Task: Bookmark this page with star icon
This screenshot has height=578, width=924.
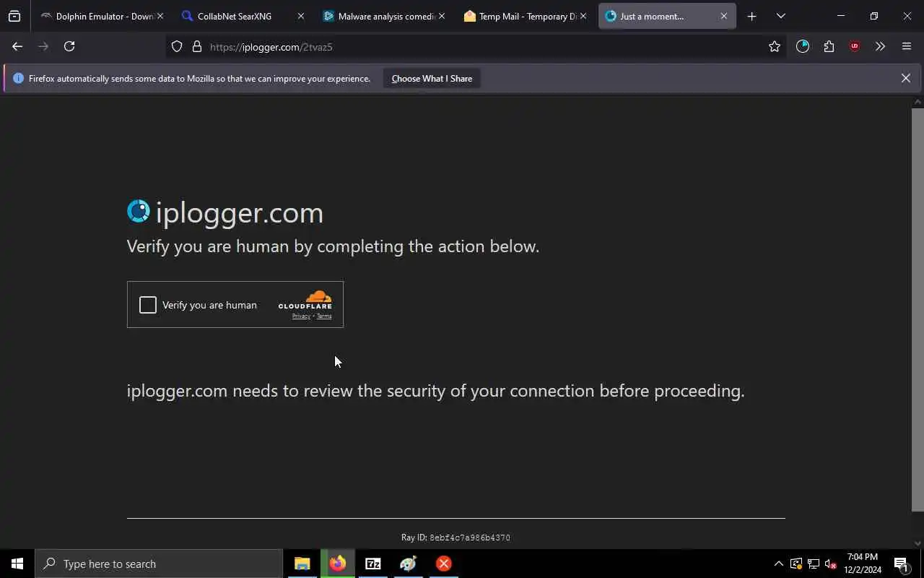Action: pyautogui.click(x=775, y=46)
